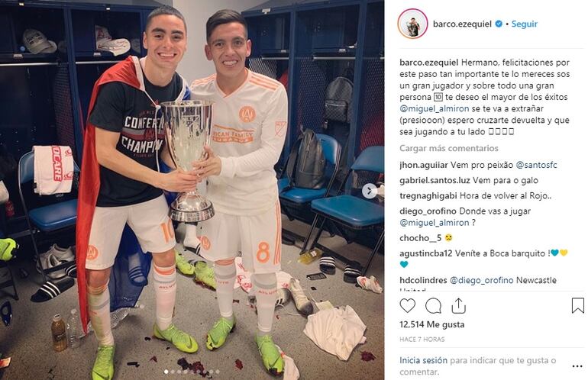Follow the account with Seguir
Screen dimensions: 588x380
coord(525,24)
